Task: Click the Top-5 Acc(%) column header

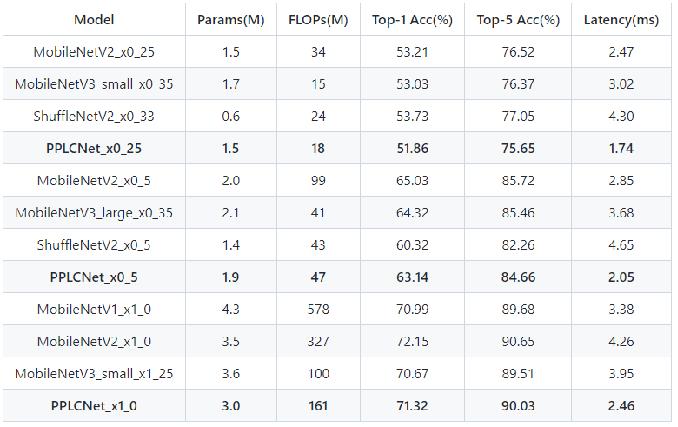Action: 518,20
